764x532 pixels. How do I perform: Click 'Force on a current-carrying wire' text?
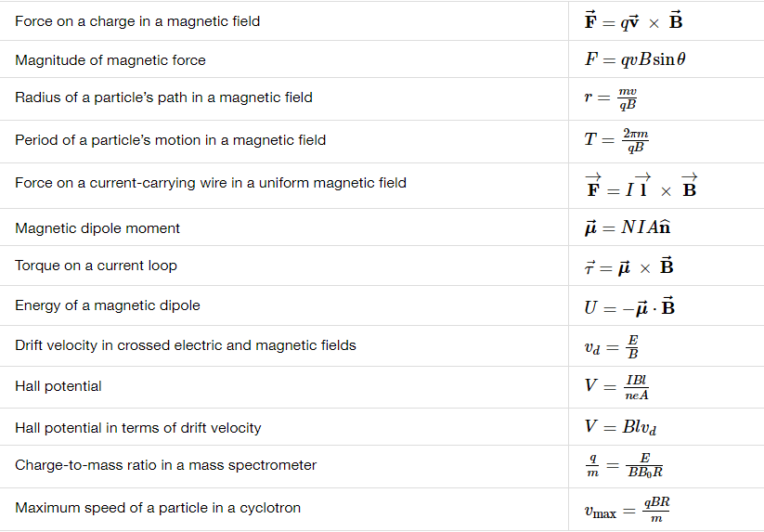pos(211,183)
